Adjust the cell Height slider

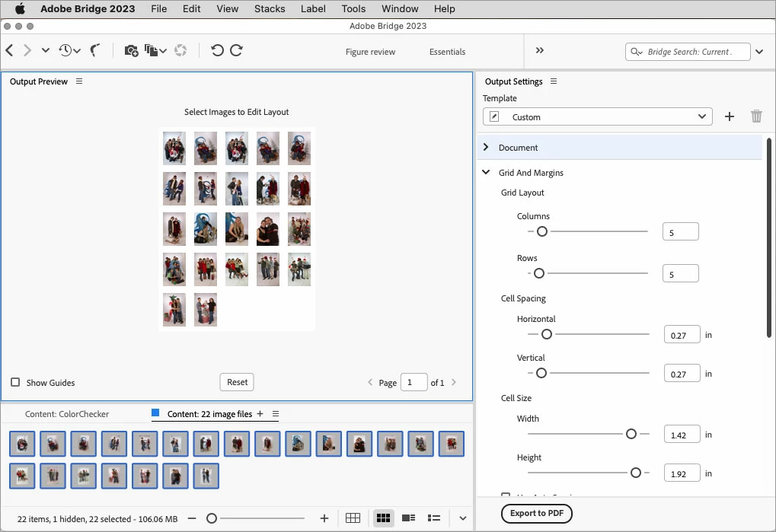(636, 473)
